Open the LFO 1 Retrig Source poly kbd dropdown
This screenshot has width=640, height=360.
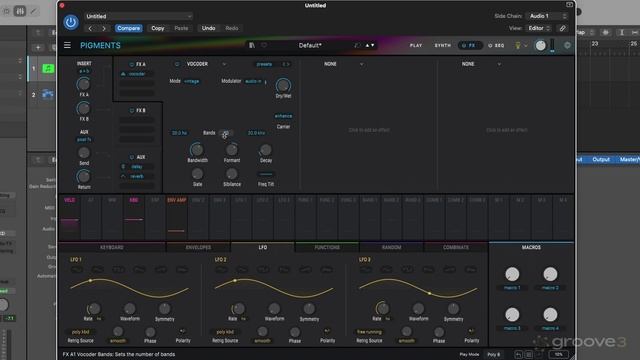[80, 332]
